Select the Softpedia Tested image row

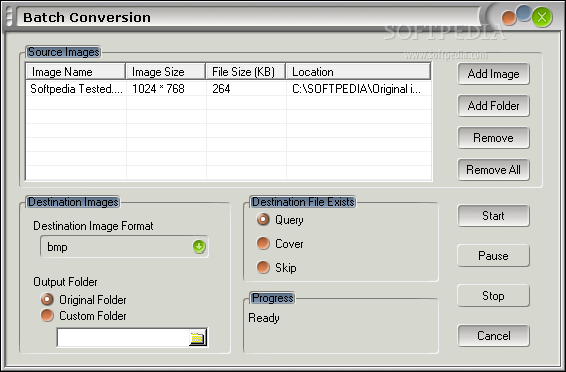229,89
